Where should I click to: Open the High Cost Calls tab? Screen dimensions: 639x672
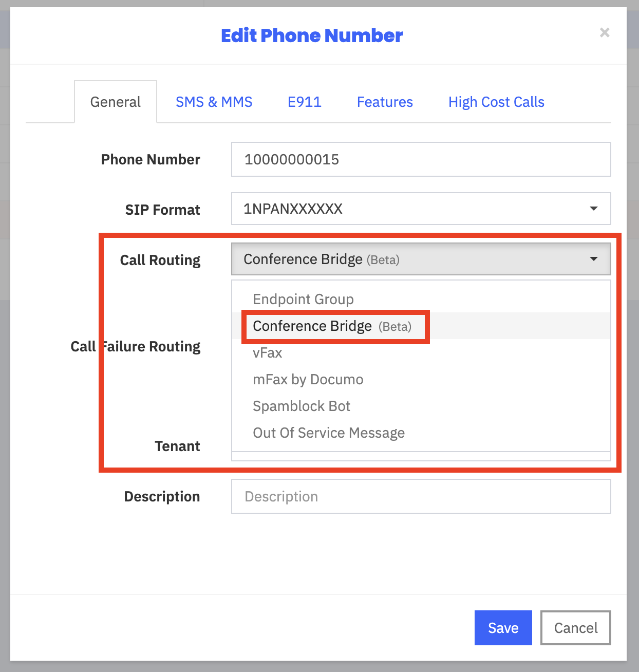(x=496, y=102)
